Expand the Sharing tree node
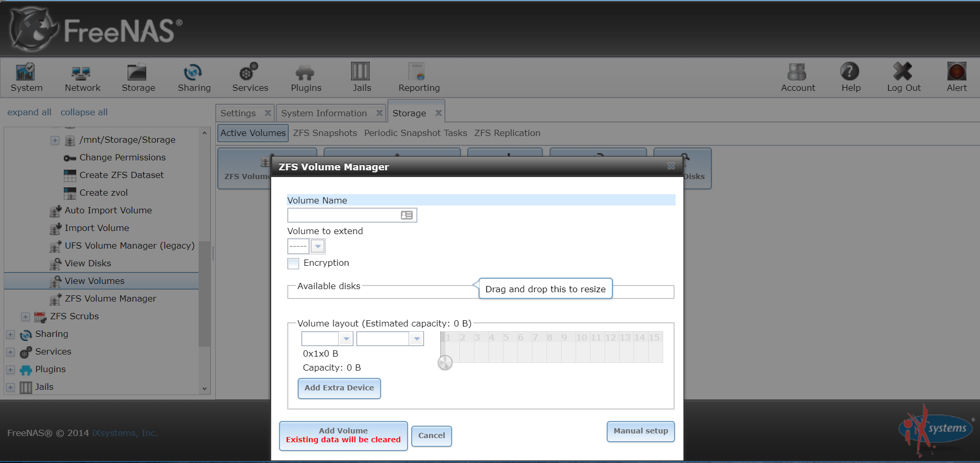This screenshot has height=463, width=980. (10, 334)
